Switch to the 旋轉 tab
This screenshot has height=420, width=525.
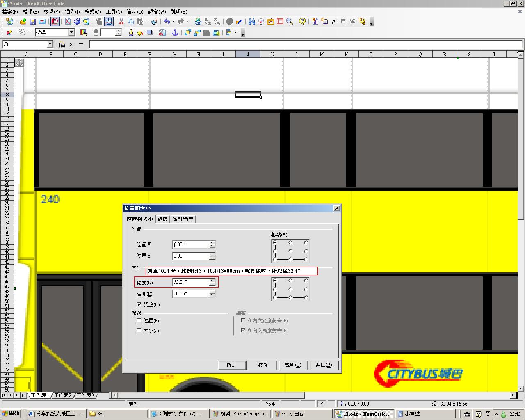click(162, 219)
